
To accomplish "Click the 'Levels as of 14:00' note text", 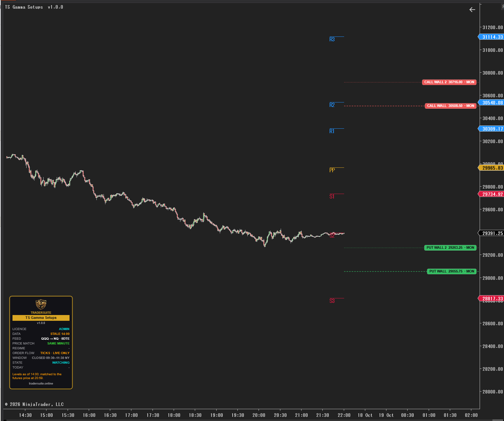I will [x=37, y=376].
